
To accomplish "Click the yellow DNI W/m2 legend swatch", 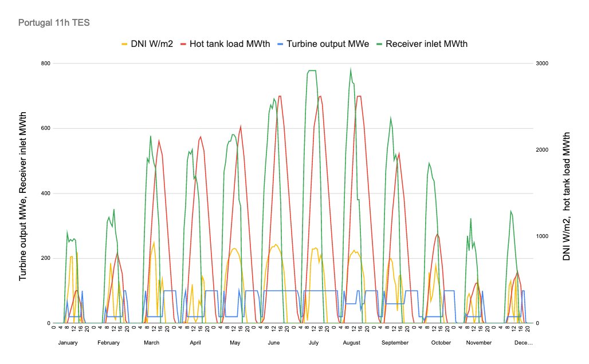I will coord(124,44).
